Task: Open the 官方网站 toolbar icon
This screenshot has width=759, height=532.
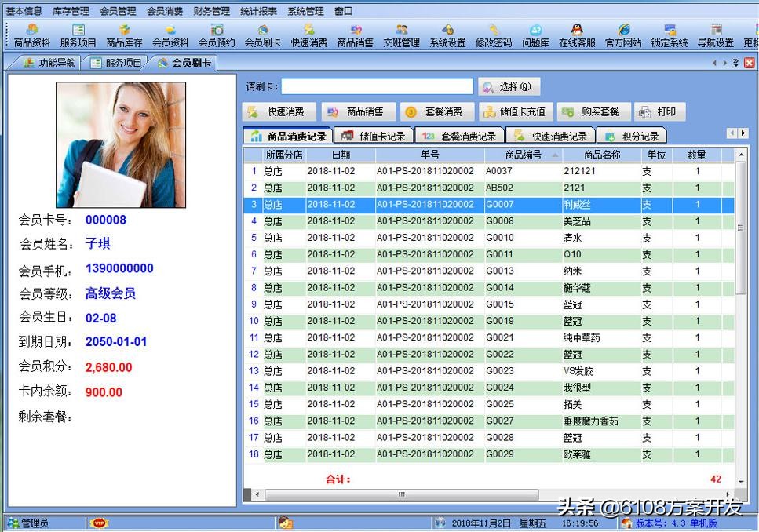Action: 623,35
